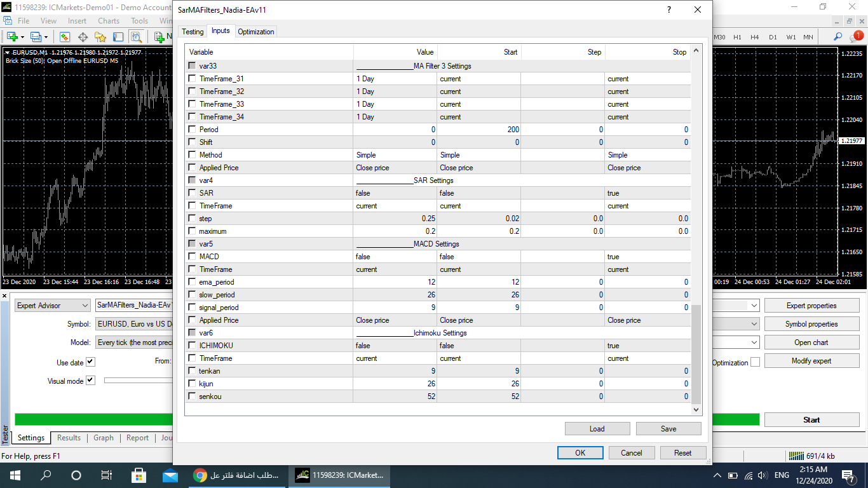Enable optimization checkbox for ema_period

[192, 282]
